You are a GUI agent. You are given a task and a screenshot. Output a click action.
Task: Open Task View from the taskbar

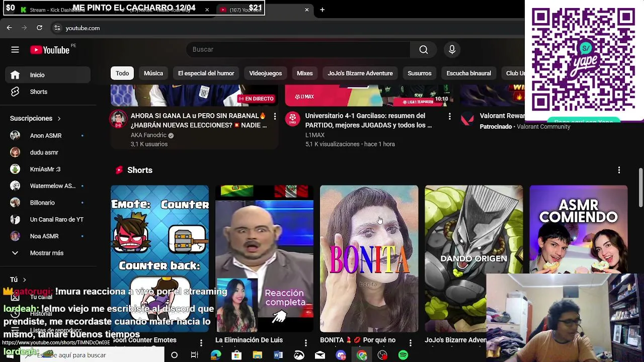click(195, 355)
